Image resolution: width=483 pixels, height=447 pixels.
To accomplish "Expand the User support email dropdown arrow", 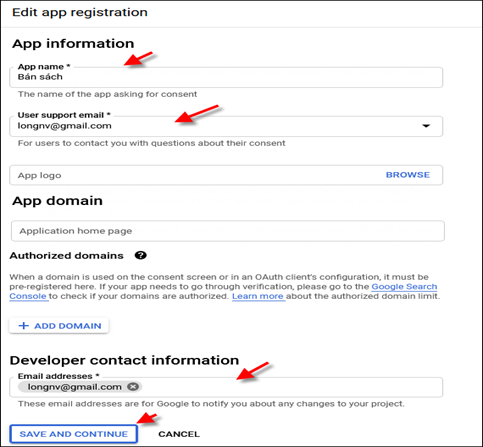I will click(426, 126).
